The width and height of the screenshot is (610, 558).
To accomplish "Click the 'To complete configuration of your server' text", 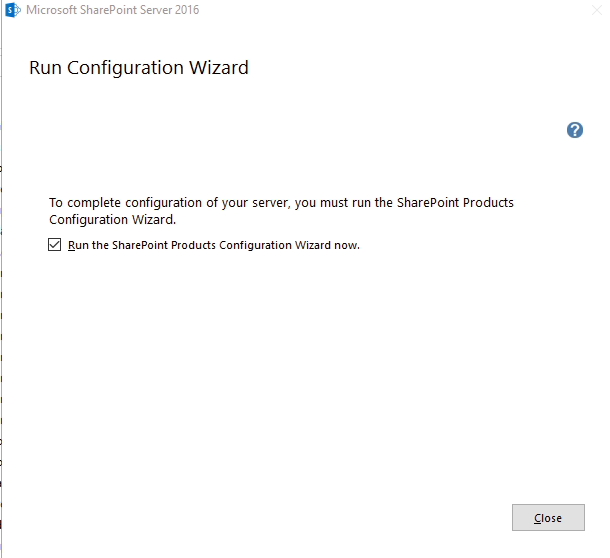I will (170, 203).
